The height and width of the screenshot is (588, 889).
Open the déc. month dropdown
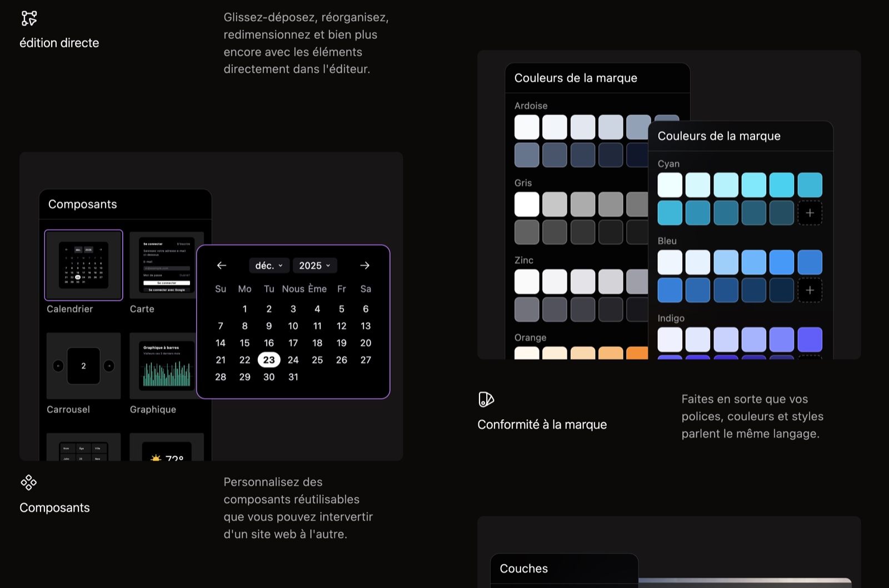point(269,265)
